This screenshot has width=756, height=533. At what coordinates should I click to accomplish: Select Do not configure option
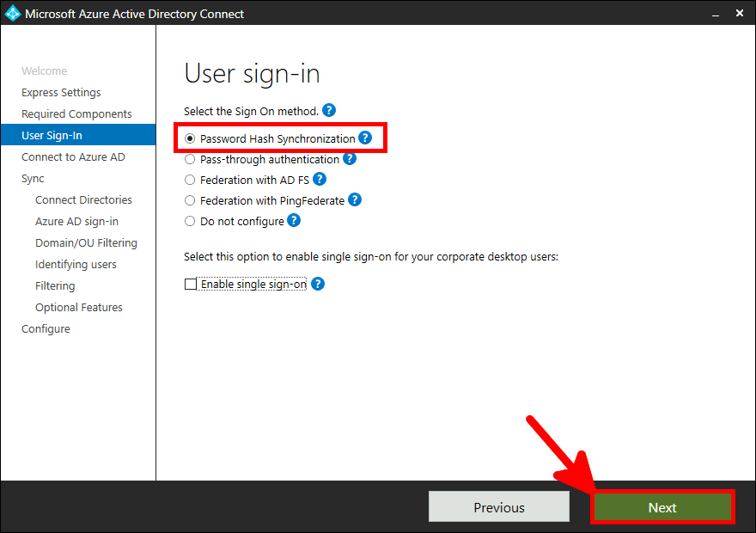pos(190,221)
